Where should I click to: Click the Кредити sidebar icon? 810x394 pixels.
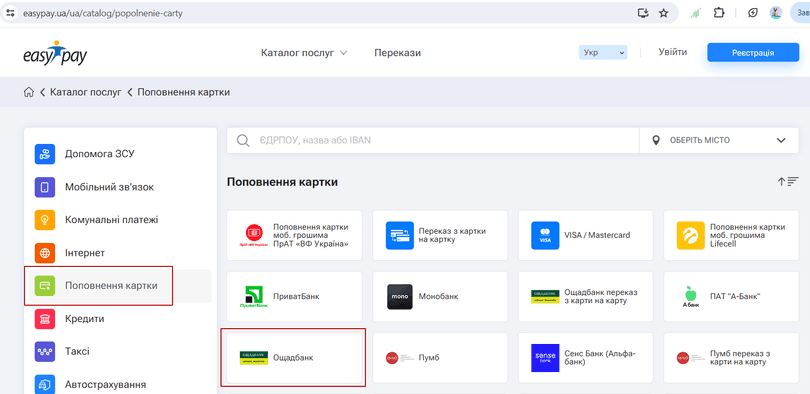pos(45,319)
